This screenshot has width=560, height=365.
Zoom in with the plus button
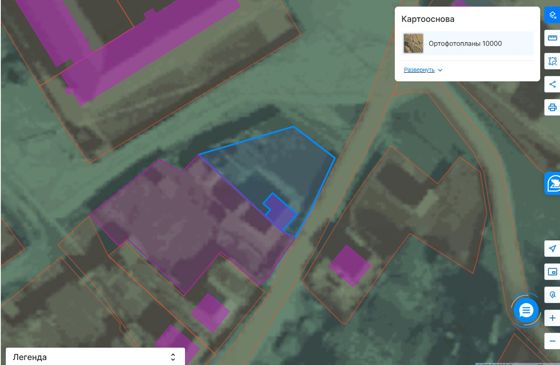(552, 318)
